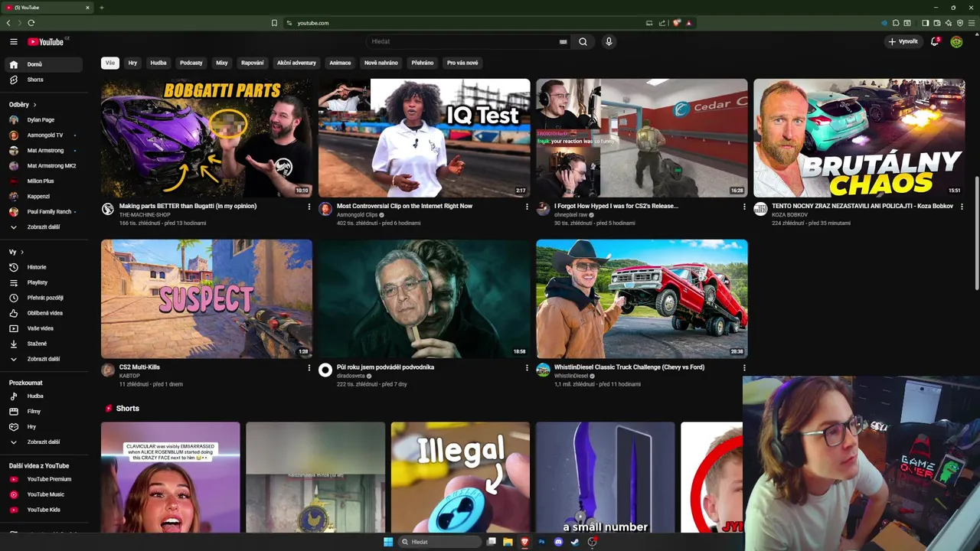Open Oblíbená videa in sidebar

click(43, 313)
